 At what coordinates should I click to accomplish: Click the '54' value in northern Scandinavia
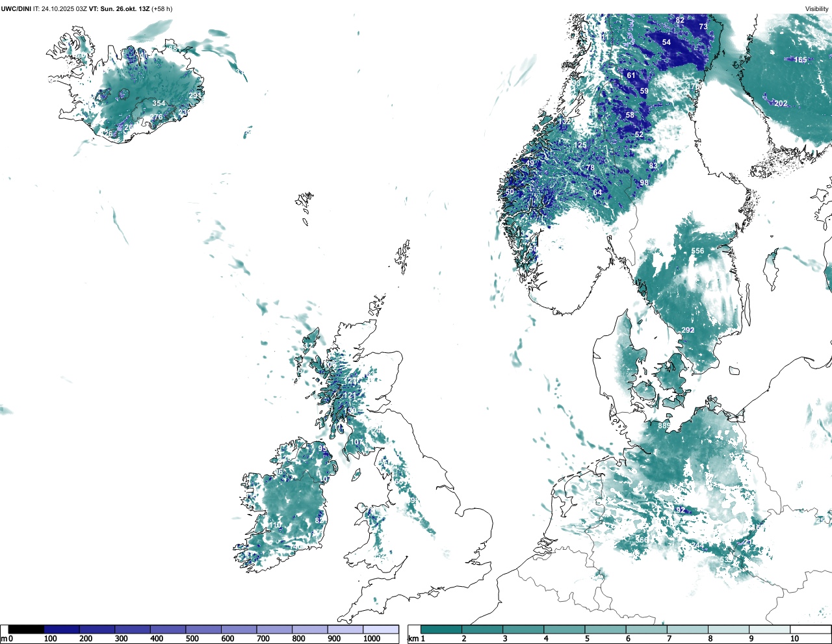[x=666, y=42]
